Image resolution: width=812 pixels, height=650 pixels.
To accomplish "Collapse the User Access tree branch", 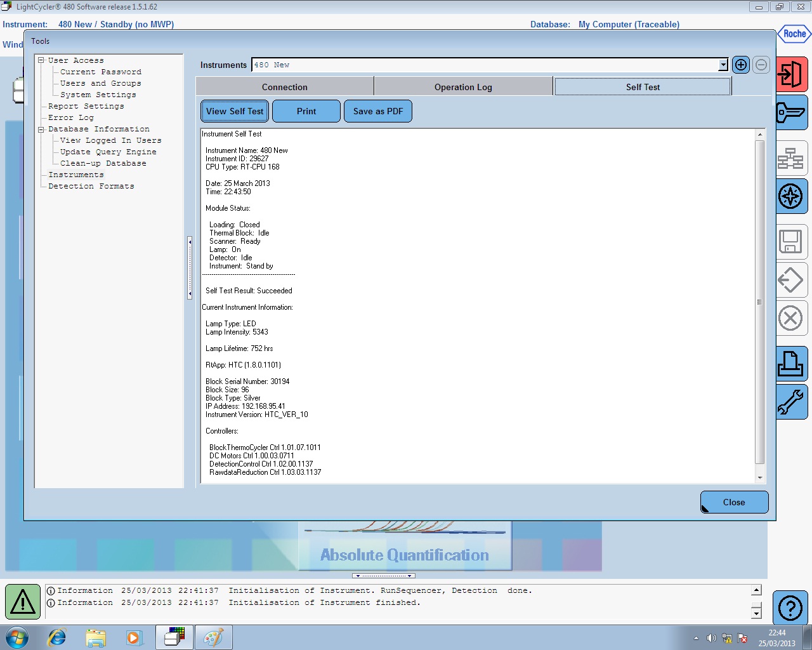I will point(40,60).
